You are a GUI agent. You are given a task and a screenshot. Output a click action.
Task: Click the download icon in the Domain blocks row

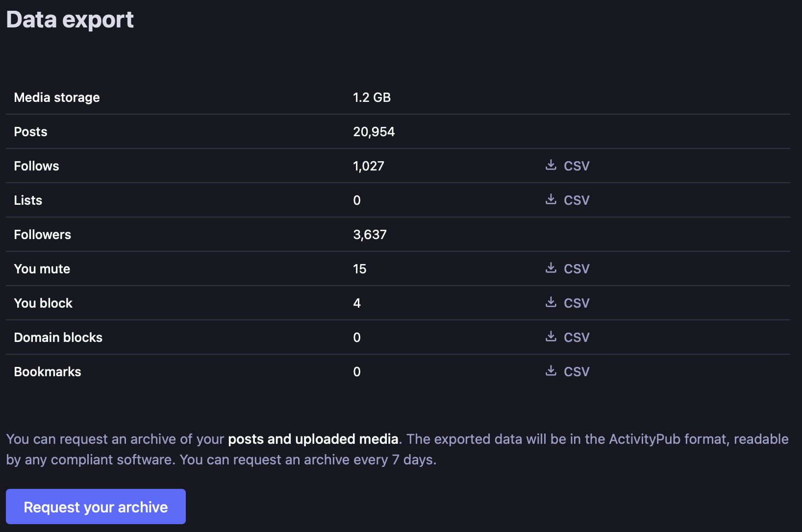[551, 337]
